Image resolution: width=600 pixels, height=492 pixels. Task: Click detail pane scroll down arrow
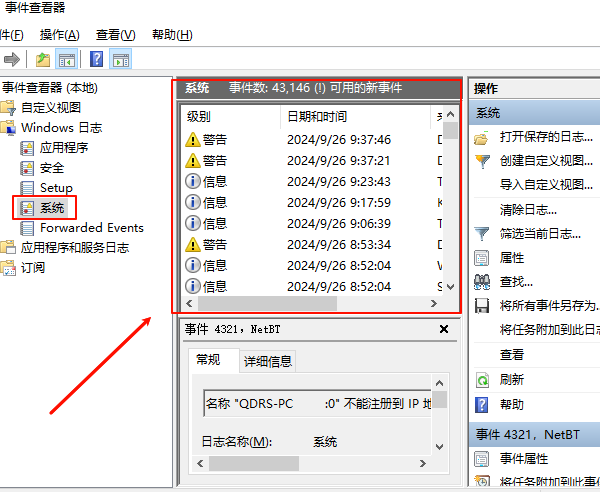pyautogui.click(x=440, y=447)
